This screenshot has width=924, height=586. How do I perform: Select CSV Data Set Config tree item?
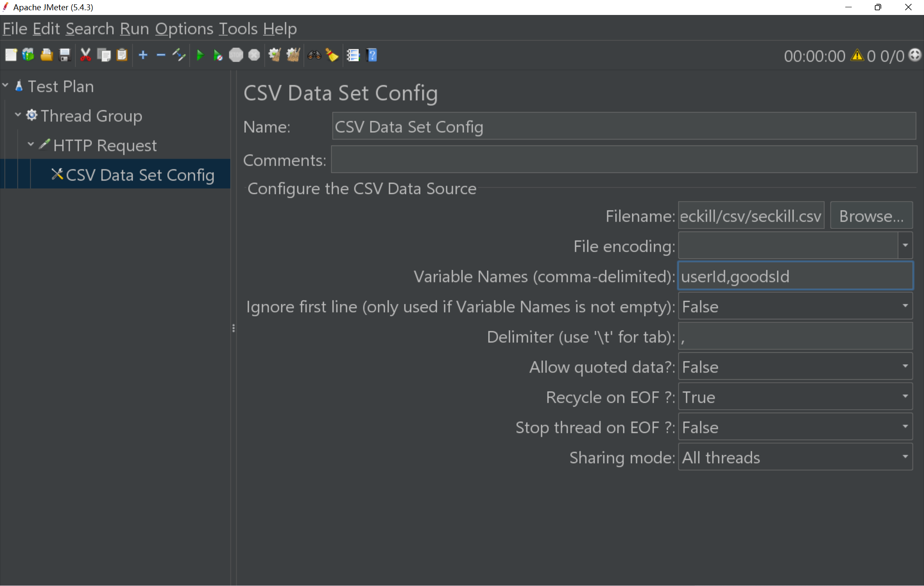click(140, 175)
